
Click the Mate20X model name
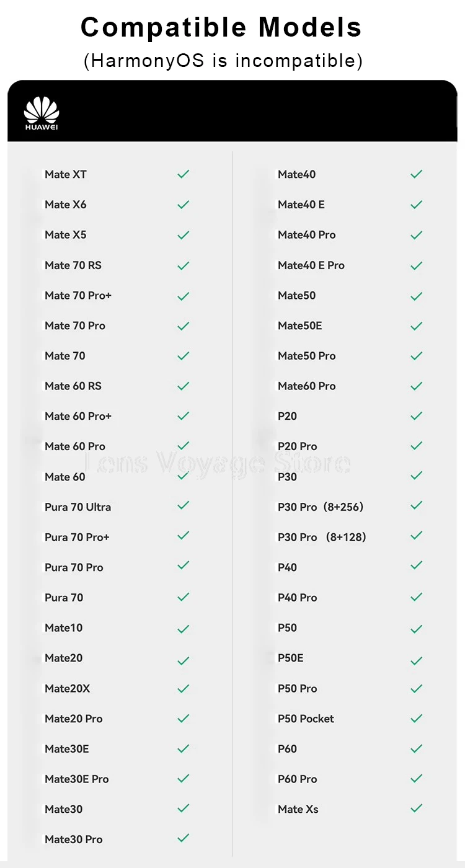coord(67,688)
